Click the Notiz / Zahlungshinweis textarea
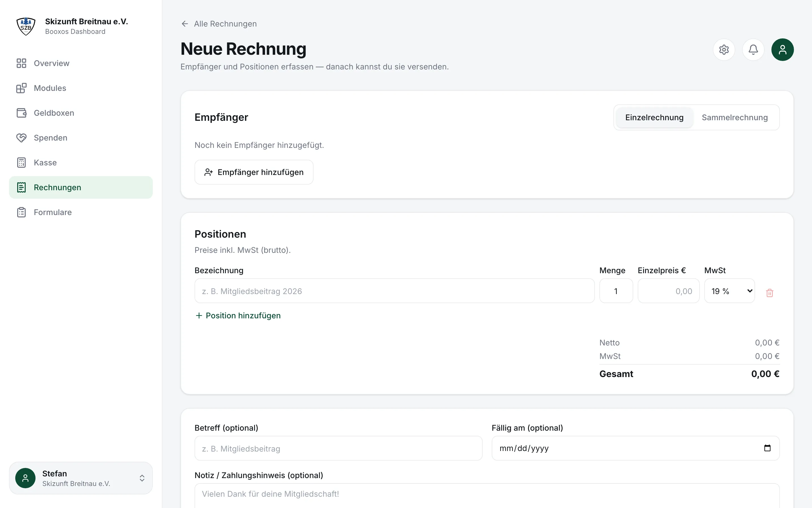Viewport: 812px width, 508px height. (487, 496)
